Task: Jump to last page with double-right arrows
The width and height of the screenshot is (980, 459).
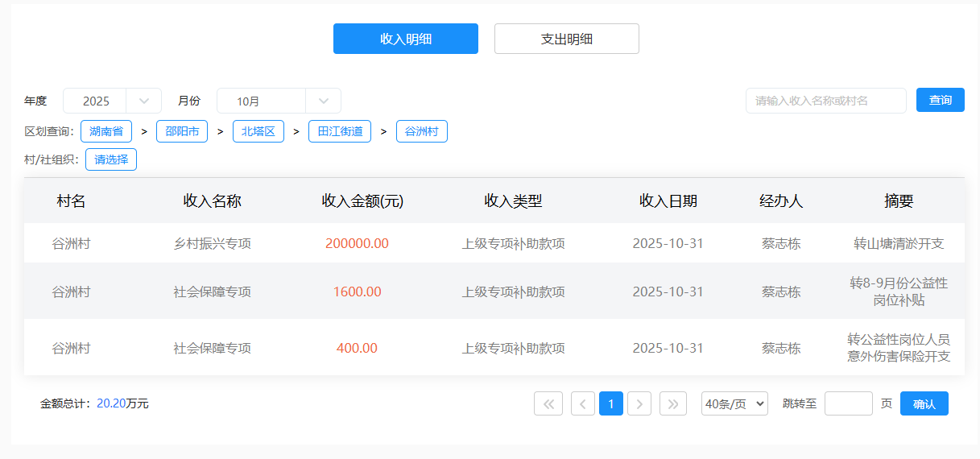Action: 673,403
